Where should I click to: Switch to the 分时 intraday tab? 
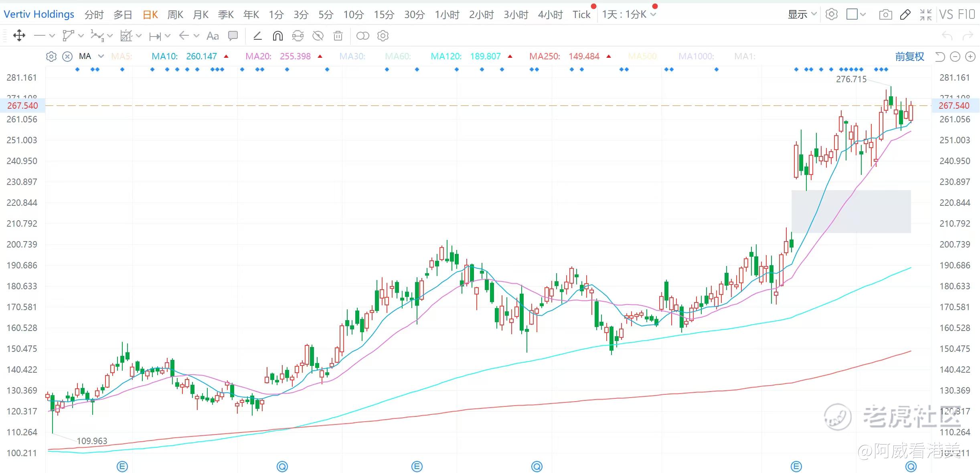click(x=94, y=15)
